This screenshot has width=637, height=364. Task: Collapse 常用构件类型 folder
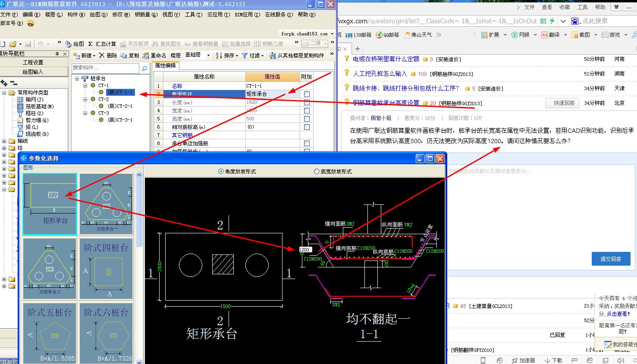tap(4, 93)
